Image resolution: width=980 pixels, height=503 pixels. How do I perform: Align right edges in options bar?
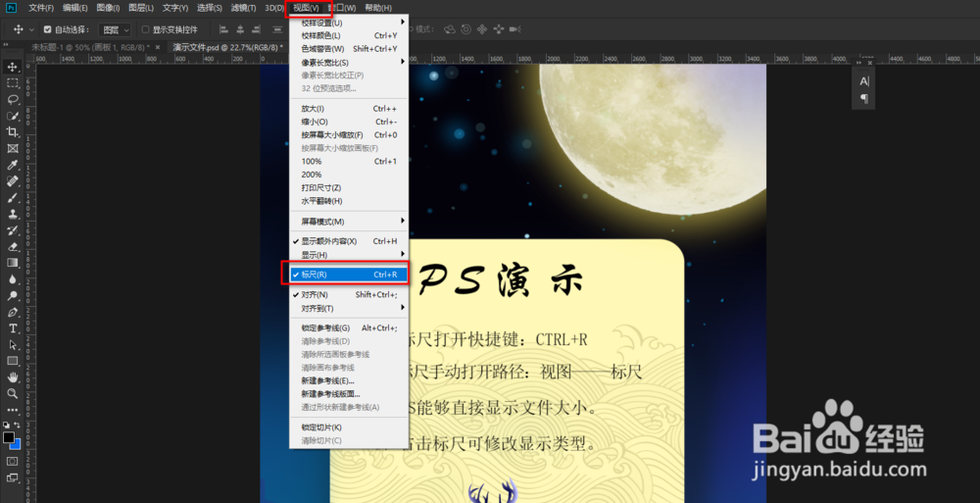pyautogui.click(x=256, y=29)
